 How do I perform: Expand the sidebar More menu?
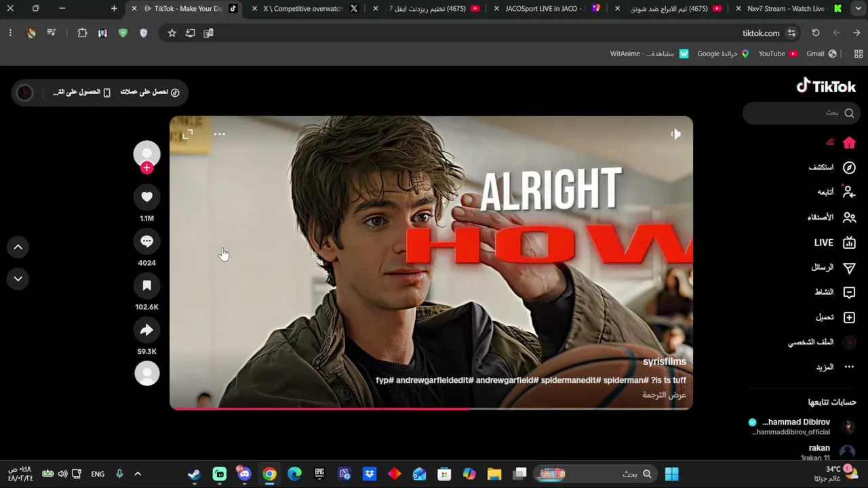pyautogui.click(x=835, y=367)
